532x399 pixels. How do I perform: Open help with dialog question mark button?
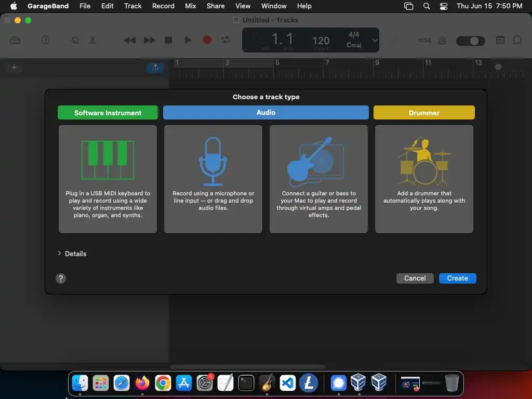[x=61, y=278]
